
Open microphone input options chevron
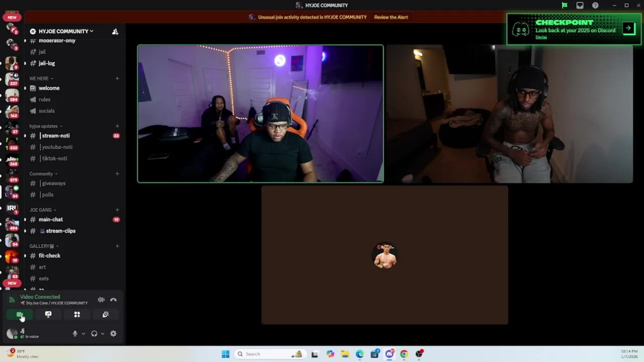pos(83,333)
